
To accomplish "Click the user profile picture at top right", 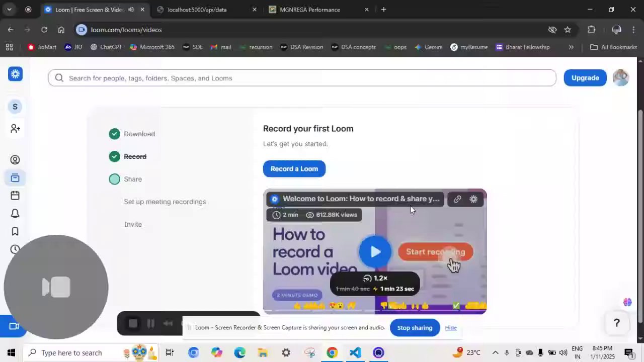I will pos(621,78).
